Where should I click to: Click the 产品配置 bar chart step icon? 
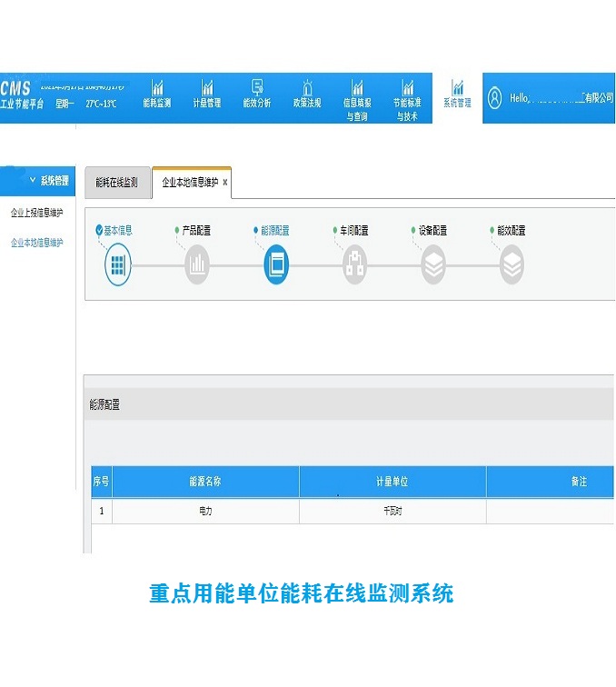click(197, 265)
